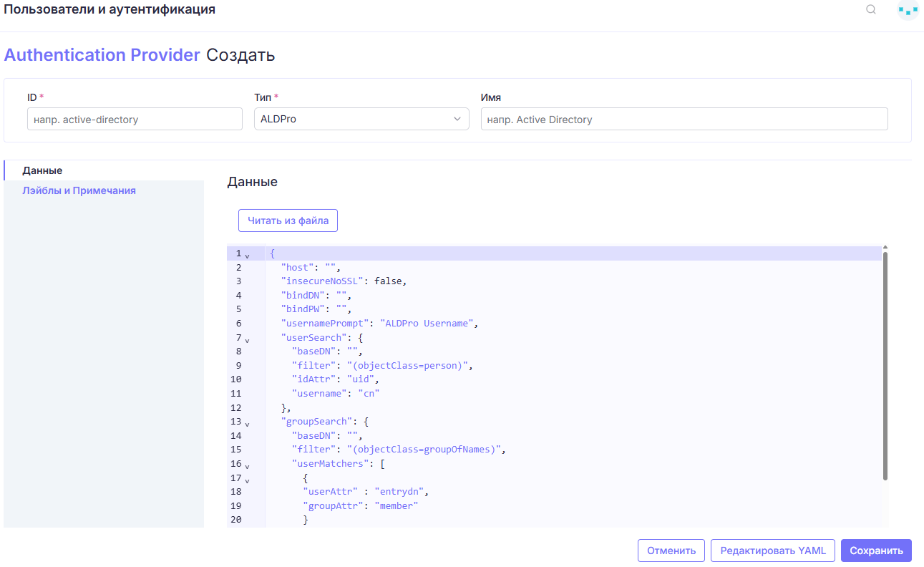This screenshot has width=924, height=567.
Task: Click the ID input field
Action: [x=135, y=120]
